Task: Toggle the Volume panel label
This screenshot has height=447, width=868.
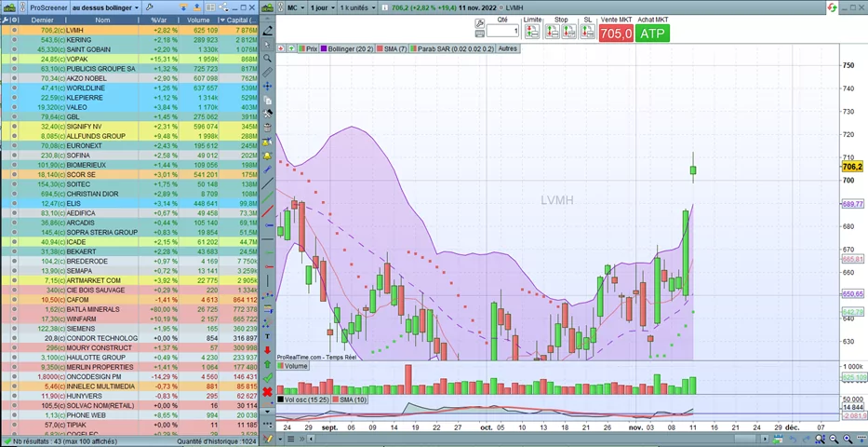Action: point(293,366)
